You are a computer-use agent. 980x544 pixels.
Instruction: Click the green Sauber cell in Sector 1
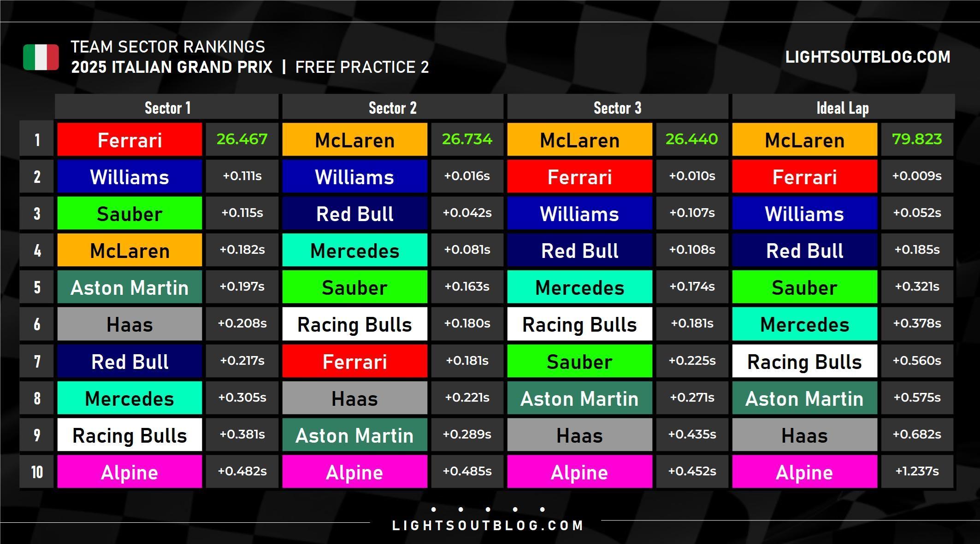click(130, 213)
